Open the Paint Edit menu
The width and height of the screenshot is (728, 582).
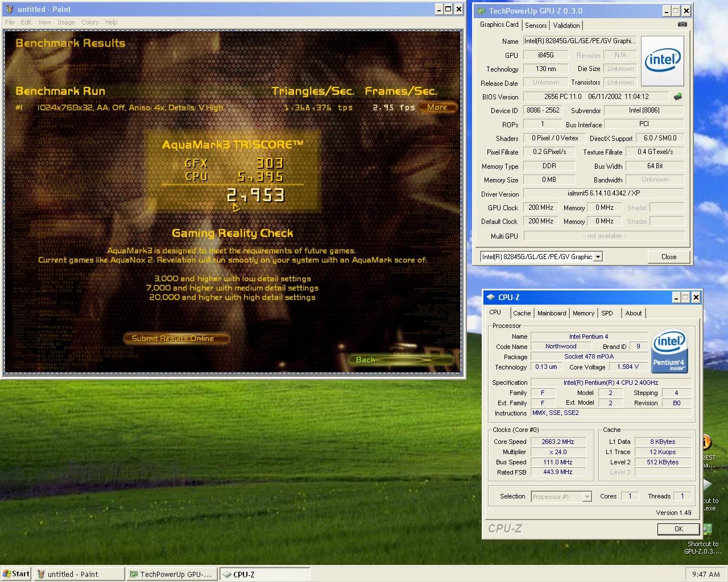(26, 22)
